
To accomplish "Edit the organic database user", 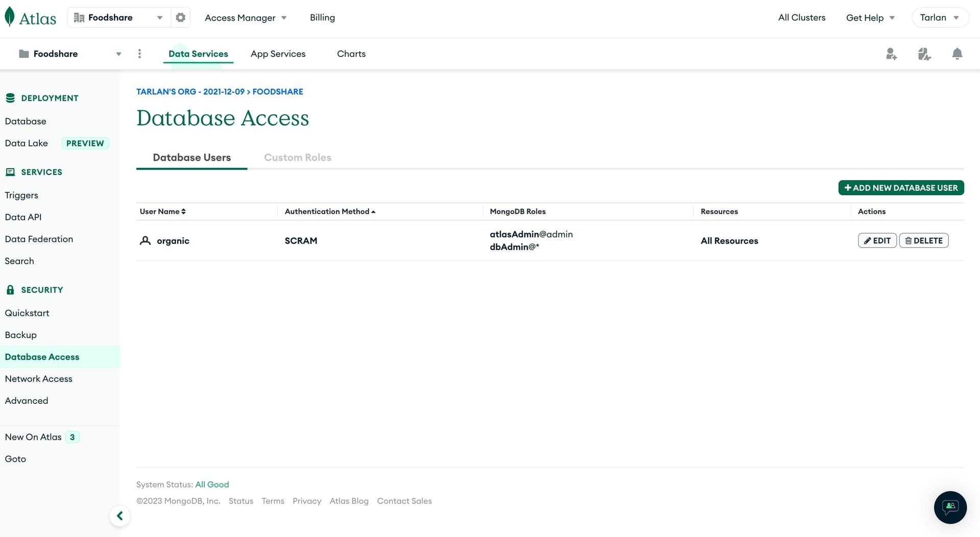I will click(x=877, y=240).
